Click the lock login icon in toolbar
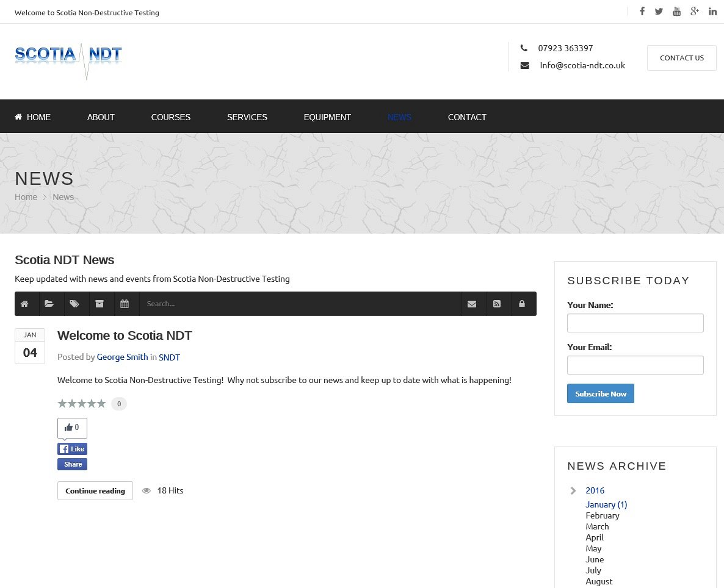Viewport: 724px width, 588px height. tap(522, 304)
